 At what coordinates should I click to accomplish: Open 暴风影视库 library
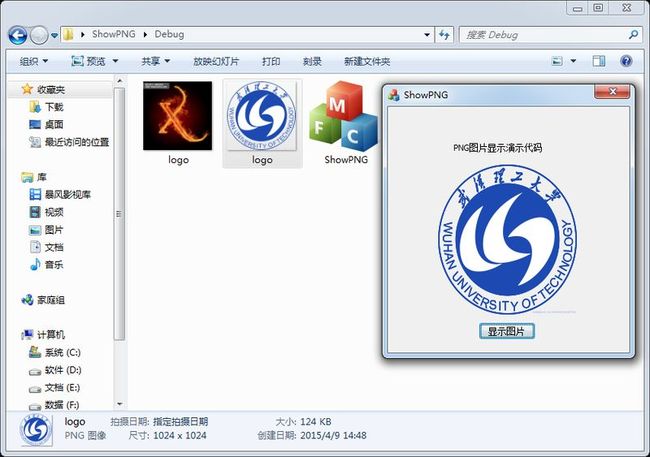[68, 194]
